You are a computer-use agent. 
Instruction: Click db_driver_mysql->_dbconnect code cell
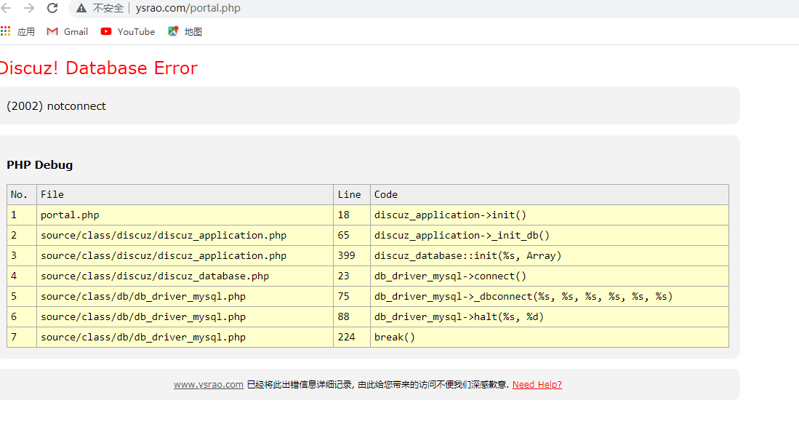pyautogui.click(x=549, y=297)
